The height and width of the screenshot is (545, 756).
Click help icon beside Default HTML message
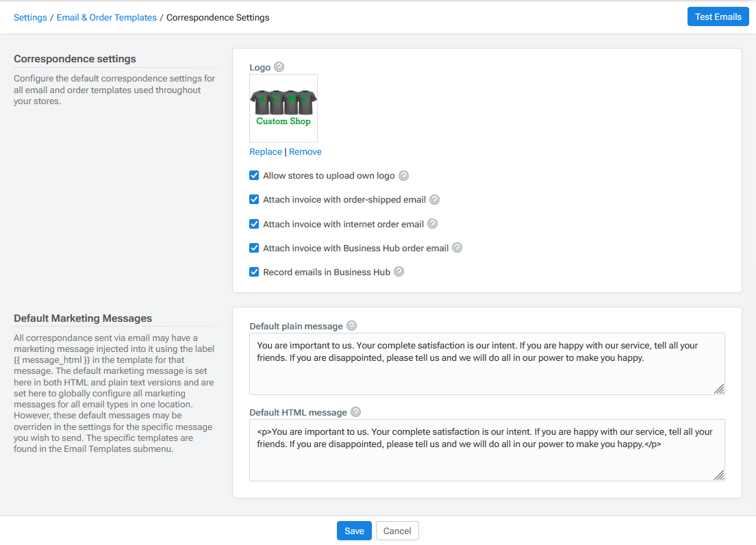(x=355, y=412)
